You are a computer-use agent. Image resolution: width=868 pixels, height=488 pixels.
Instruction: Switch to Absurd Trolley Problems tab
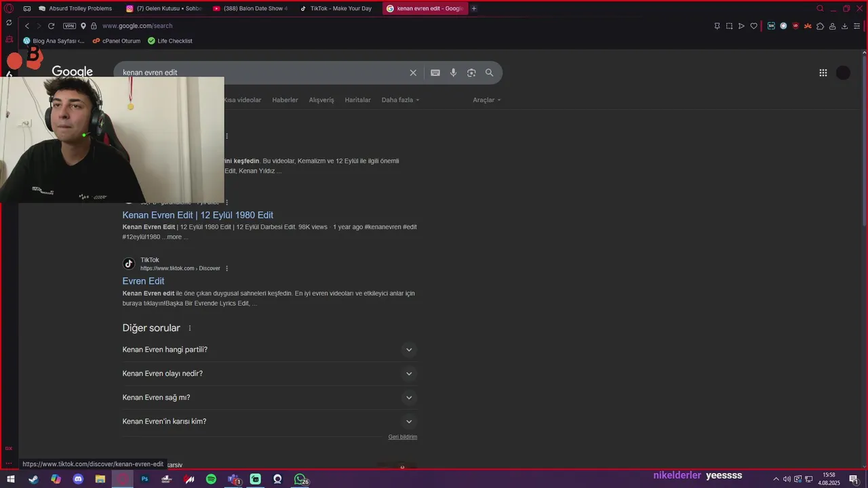click(75, 9)
